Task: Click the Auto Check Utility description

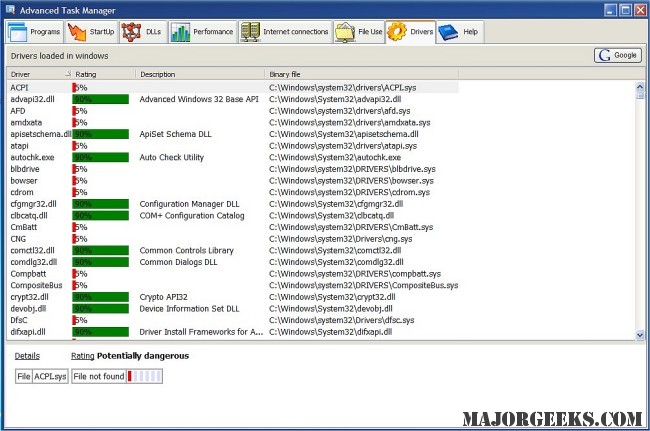Action: tap(172, 157)
